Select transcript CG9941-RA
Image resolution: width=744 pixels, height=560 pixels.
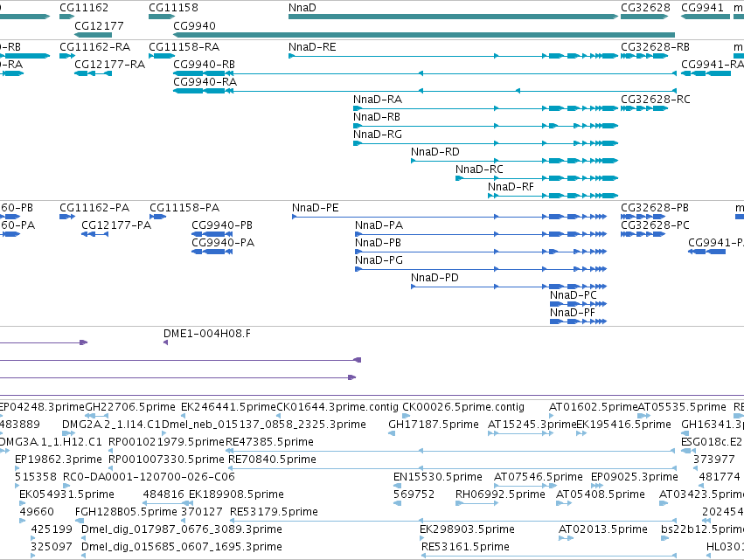(706, 73)
